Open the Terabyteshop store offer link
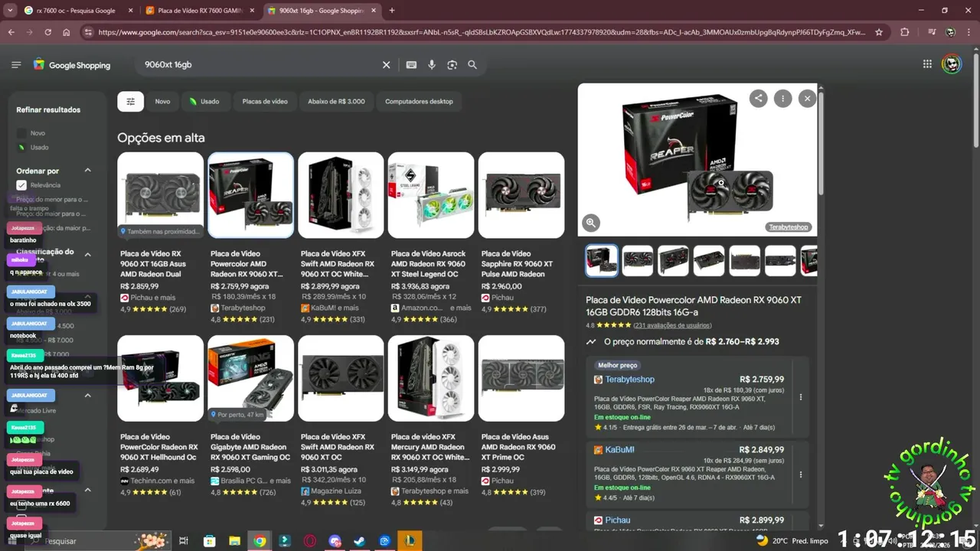The width and height of the screenshot is (980, 551). [630, 380]
